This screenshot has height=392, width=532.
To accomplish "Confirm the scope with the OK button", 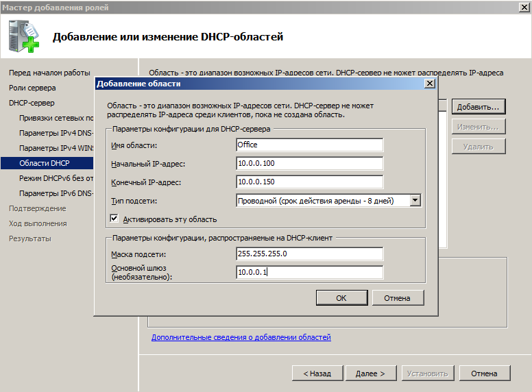I will pos(341,297).
